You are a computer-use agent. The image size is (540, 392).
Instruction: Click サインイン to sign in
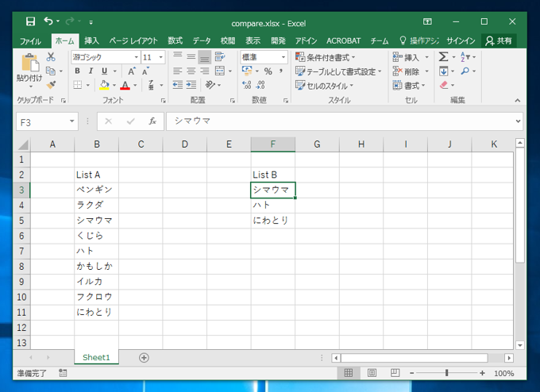pyautogui.click(x=461, y=41)
